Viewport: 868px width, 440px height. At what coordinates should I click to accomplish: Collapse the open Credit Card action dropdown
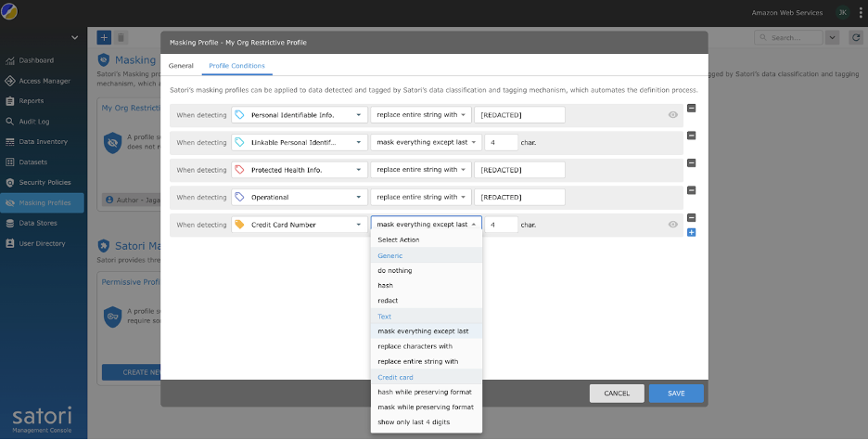pos(427,225)
